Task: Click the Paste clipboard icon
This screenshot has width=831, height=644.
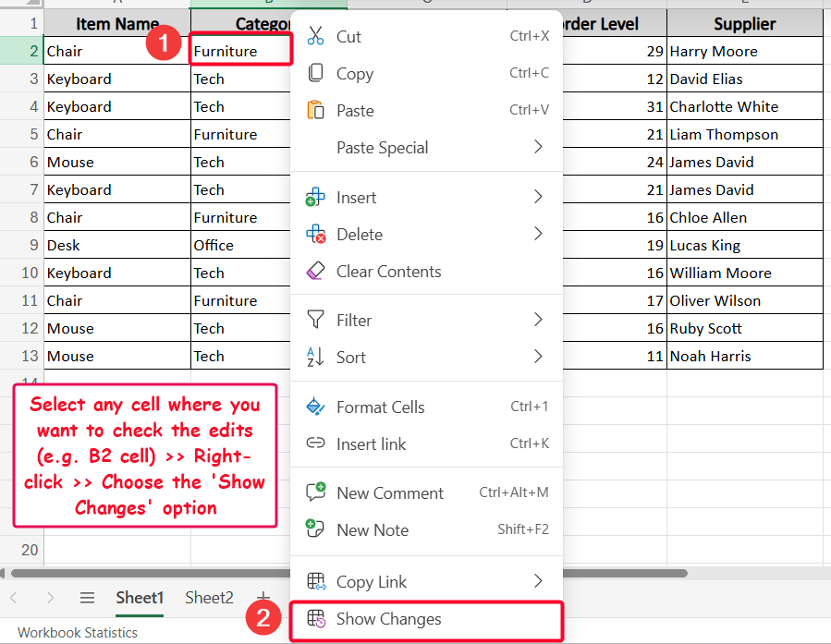Action: [314, 111]
